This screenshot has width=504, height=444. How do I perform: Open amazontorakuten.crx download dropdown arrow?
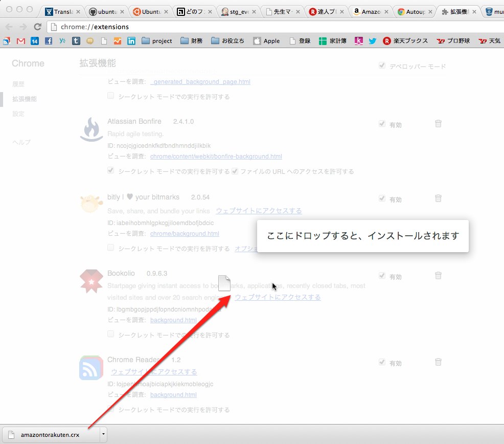tap(103, 434)
